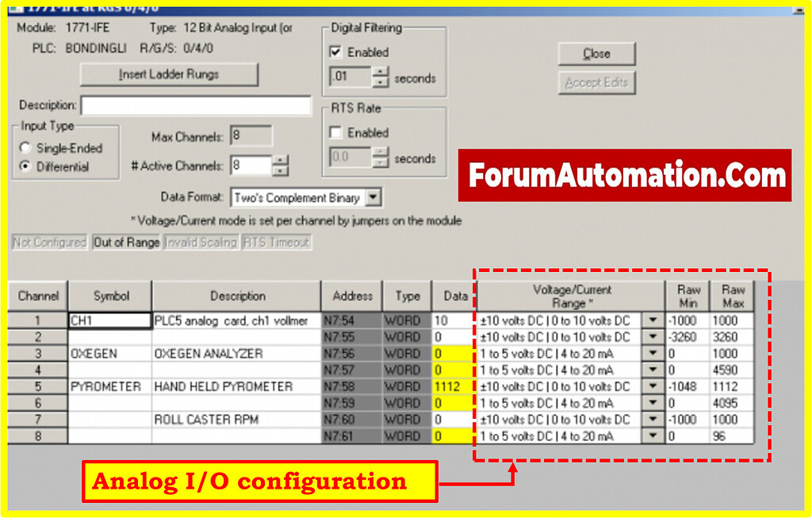This screenshot has height=518, width=812.
Task: Open channel 7 Voltage/Current Range dropdown
Action: [x=653, y=420]
